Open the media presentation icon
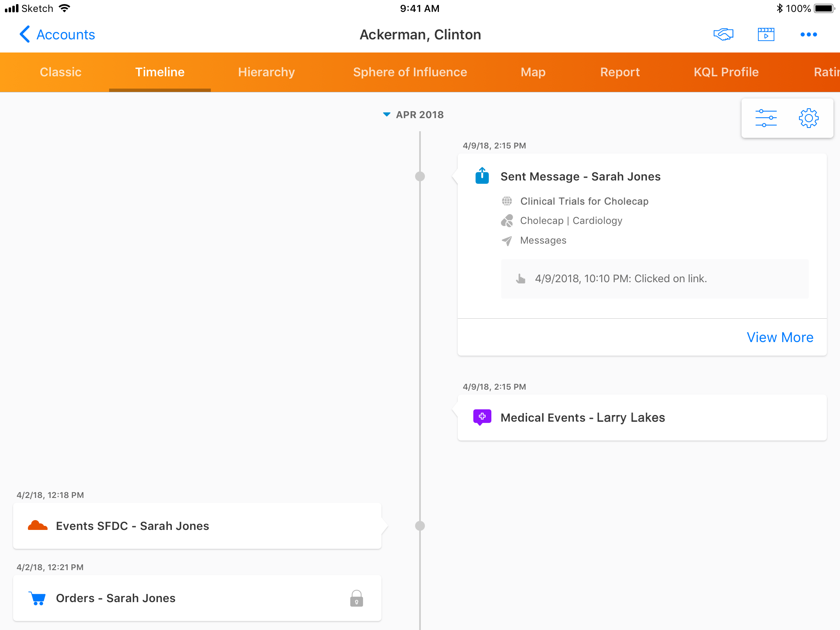The width and height of the screenshot is (840, 630). (x=766, y=34)
